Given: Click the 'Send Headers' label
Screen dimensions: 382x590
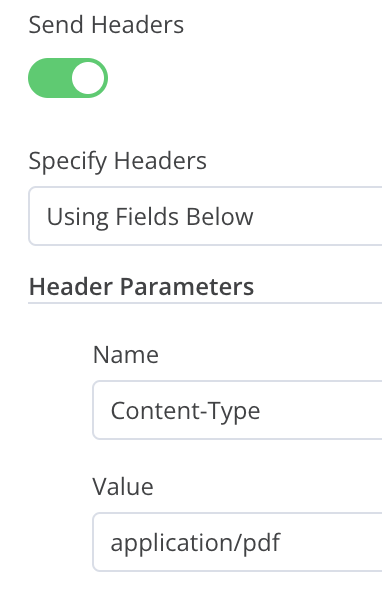Looking at the screenshot, I should (x=106, y=25).
